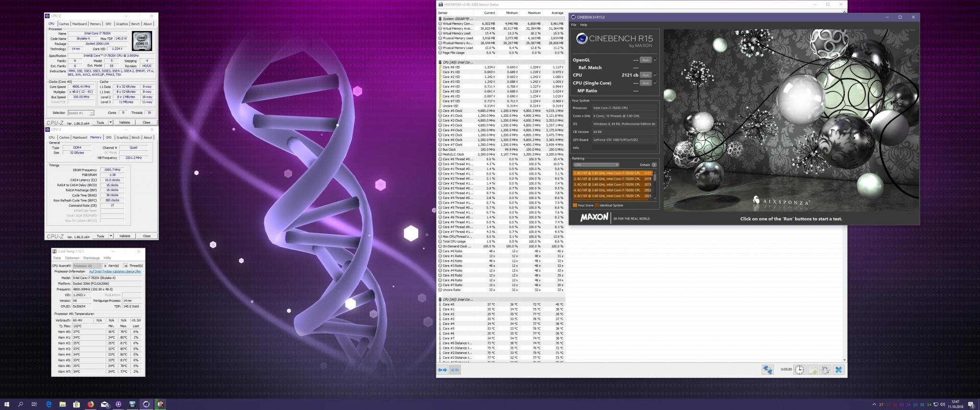Click the log-to-file sheet icon in HWiNFO
The width and height of the screenshot is (980, 410).
click(x=812, y=370)
